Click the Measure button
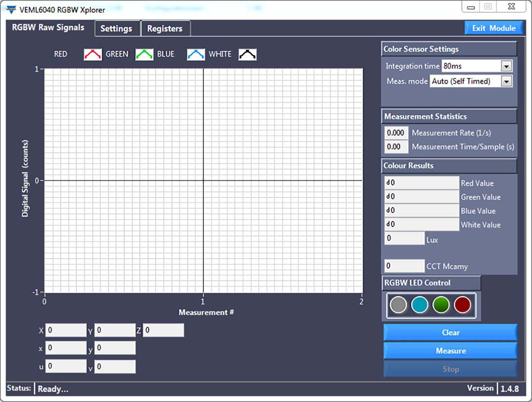Image resolution: width=532 pixels, height=402 pixels. click(450, 350)
